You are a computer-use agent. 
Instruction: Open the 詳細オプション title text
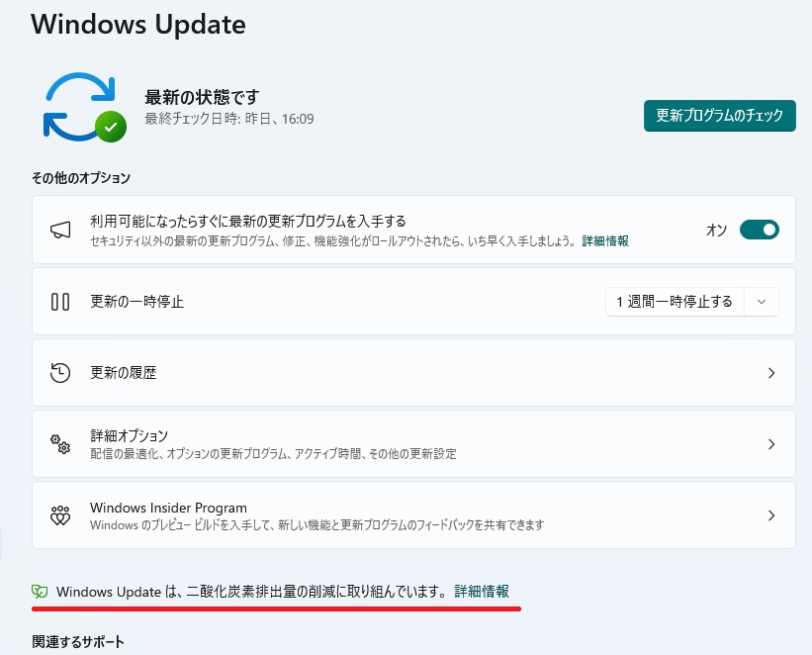[130, 435]
